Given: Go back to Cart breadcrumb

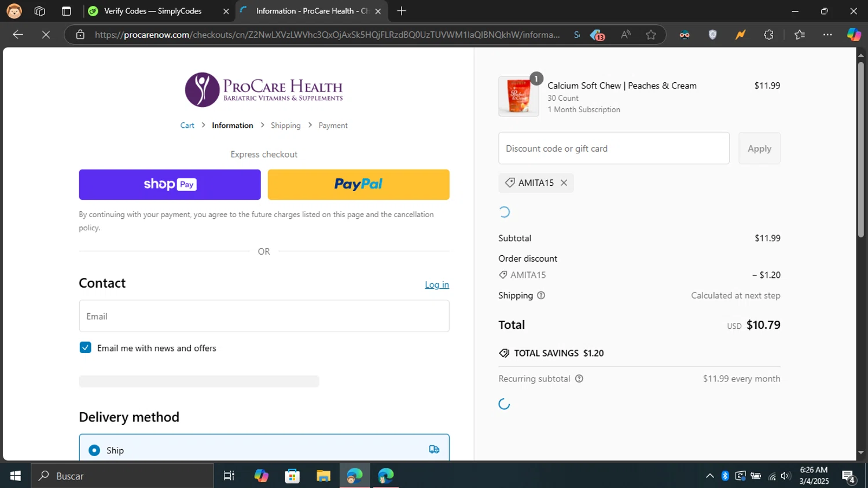Looking at the screenshot, I should tap(187, 125).
